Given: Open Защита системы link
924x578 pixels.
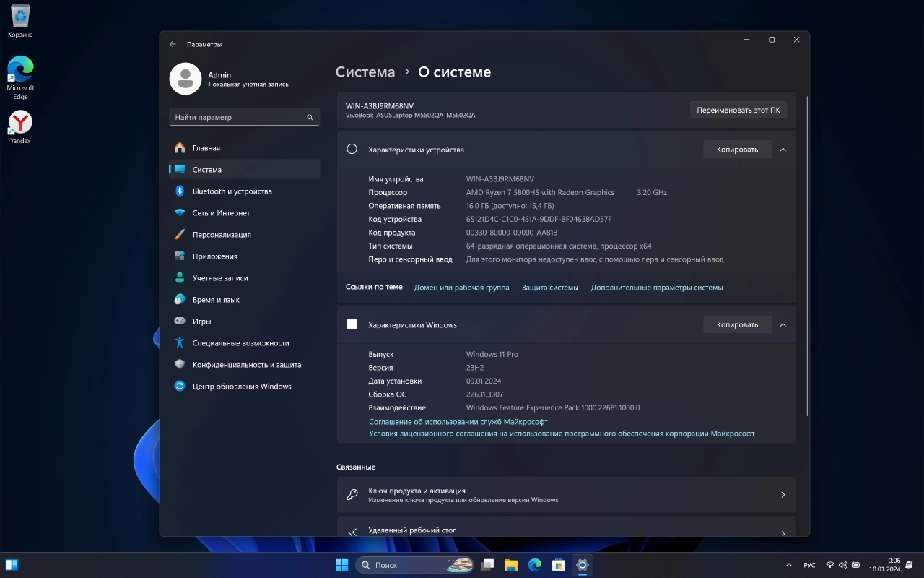Looking at the screenshot, I should click(x=550, y=288).
